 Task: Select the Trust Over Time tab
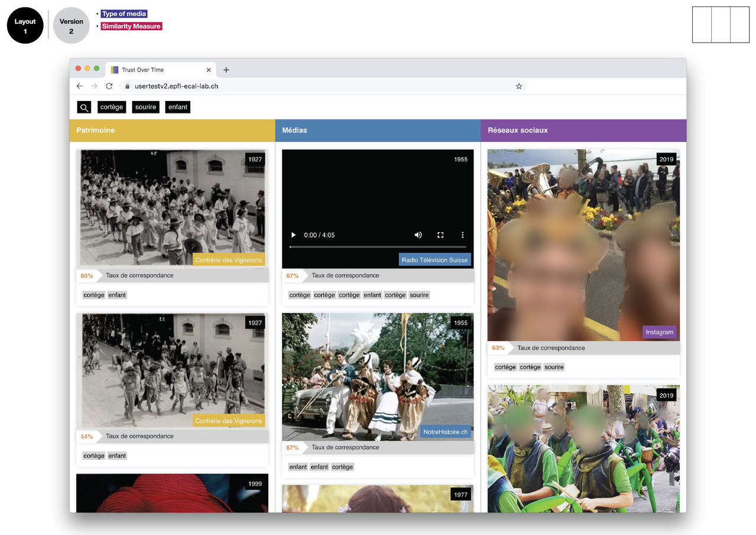[x=159, y=70]
